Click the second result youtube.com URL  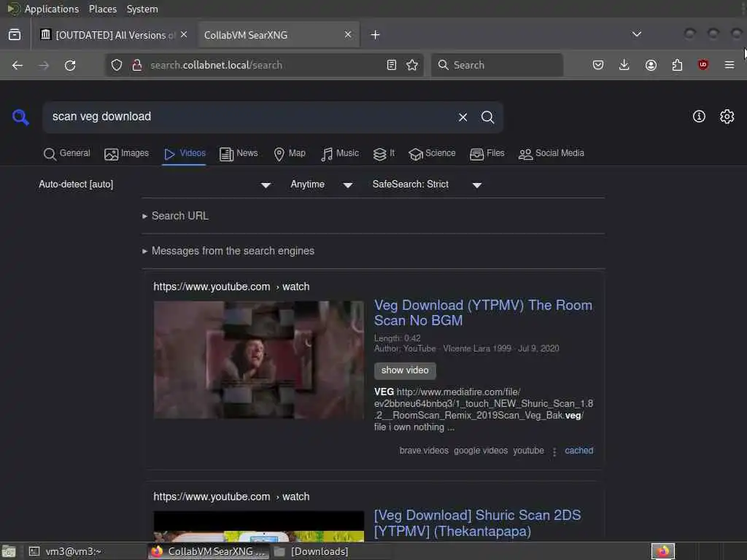(231, 497)
